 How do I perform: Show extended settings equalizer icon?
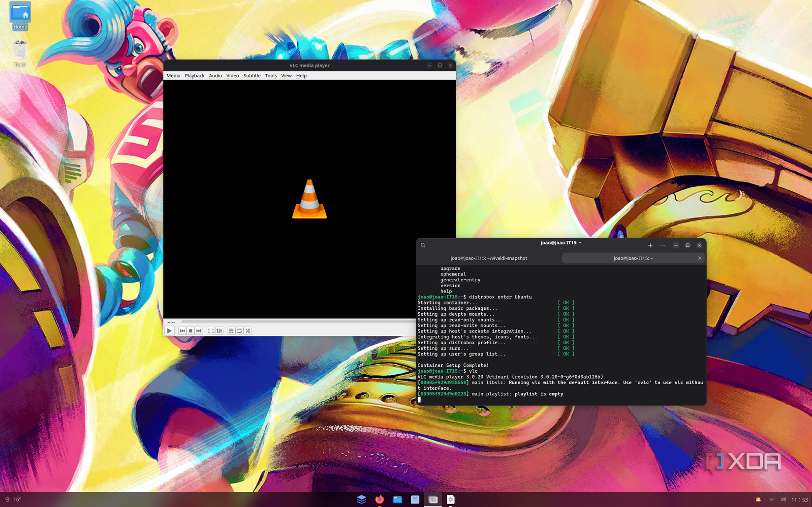(x=219, y=331)
